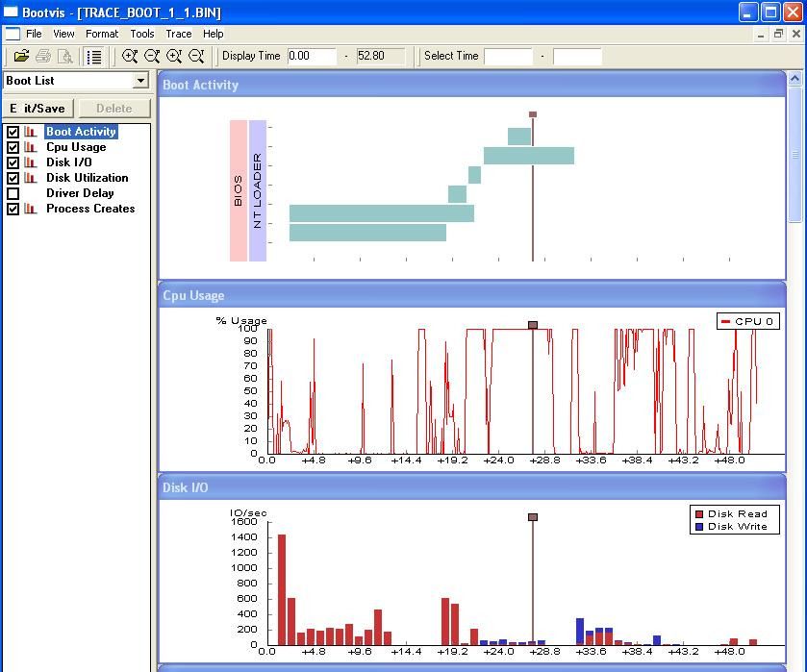Select Disk I/O label in list
The image size is (807, 672).
pos(69,162)
